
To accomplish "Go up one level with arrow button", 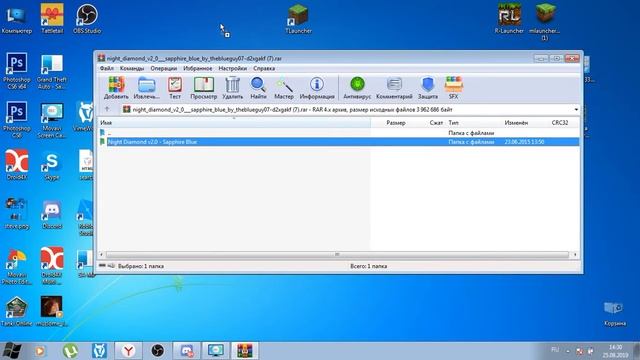I will [x=107, y=109].
